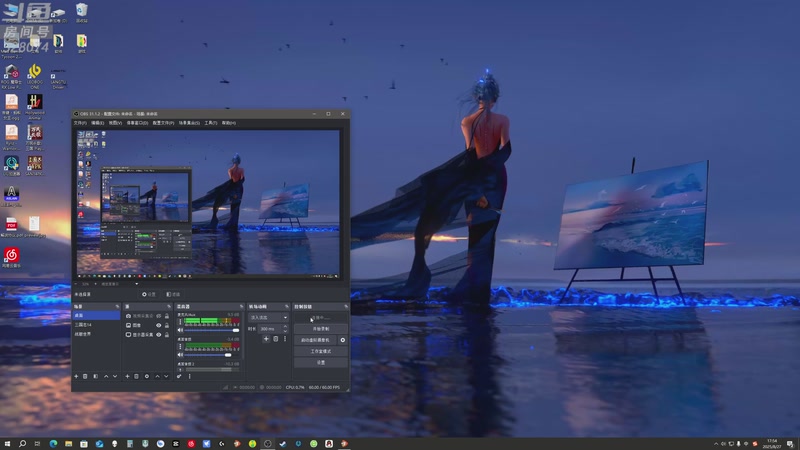Open OBS Profile menu (配置文件)
This screenshot has height=450, width=800.
[x=163, y=123]
